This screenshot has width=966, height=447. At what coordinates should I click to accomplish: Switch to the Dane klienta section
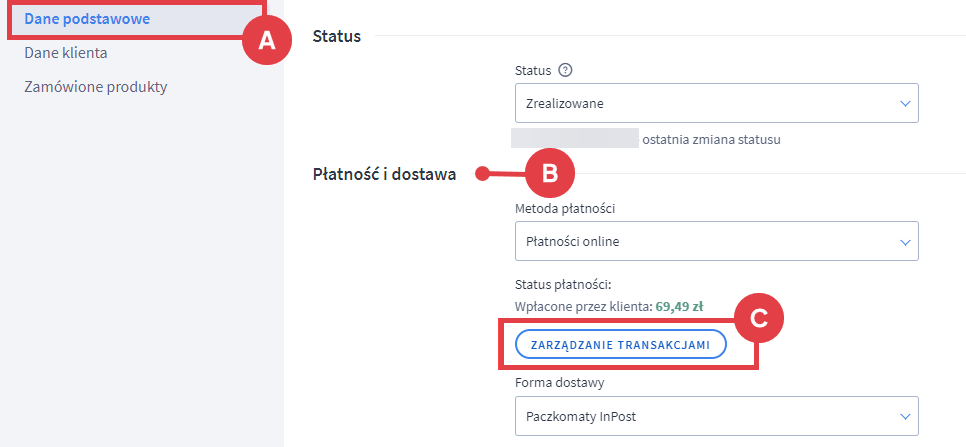click(x=66, y=53)
